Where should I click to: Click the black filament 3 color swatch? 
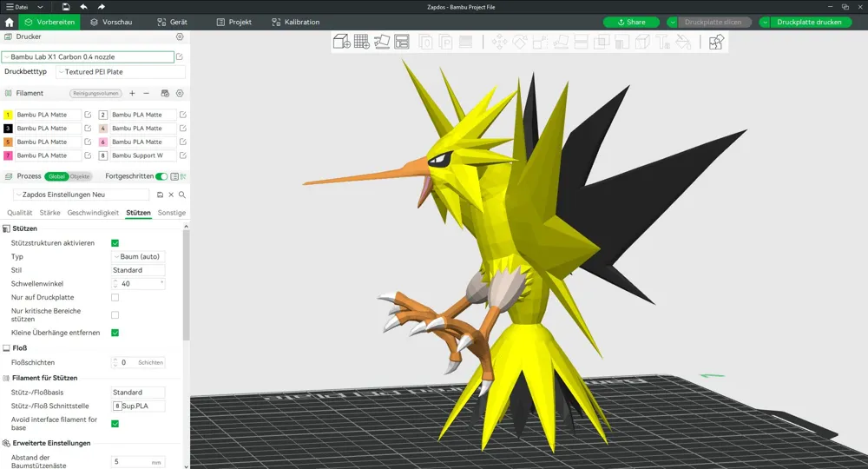[x=8, y=129]
